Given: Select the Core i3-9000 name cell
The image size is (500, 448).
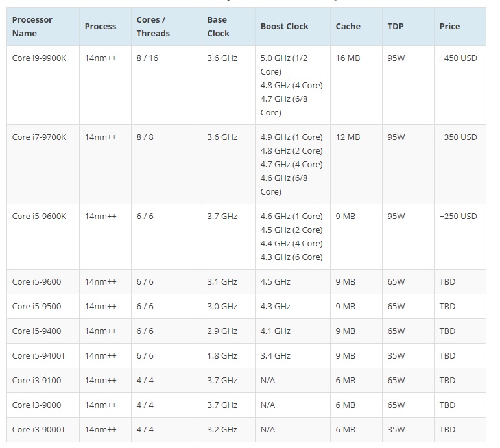Looking at the screenshot, I should tap(43, 405).
